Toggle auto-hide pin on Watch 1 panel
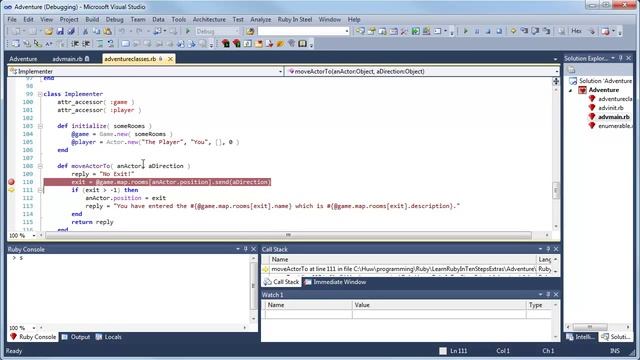 pyautogui.click(x=548, y=294)
